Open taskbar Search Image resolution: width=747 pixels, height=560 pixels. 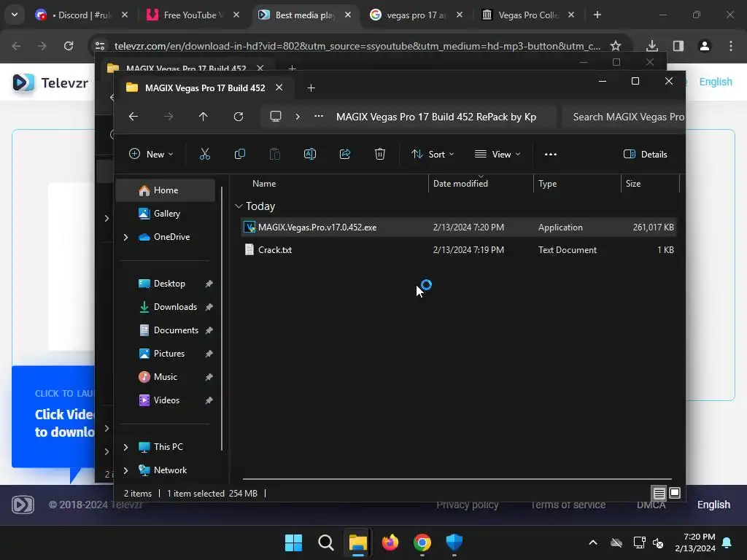click(326, 542)
